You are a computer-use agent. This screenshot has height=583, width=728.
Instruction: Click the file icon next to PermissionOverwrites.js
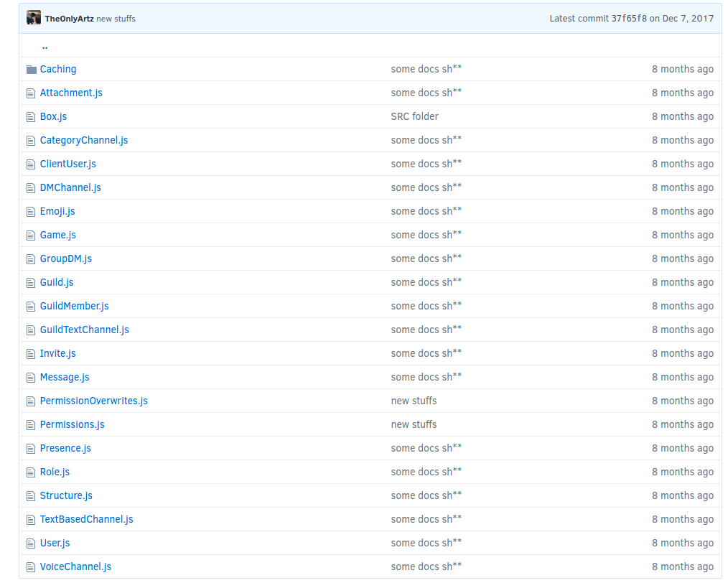(x=31, y=401)
